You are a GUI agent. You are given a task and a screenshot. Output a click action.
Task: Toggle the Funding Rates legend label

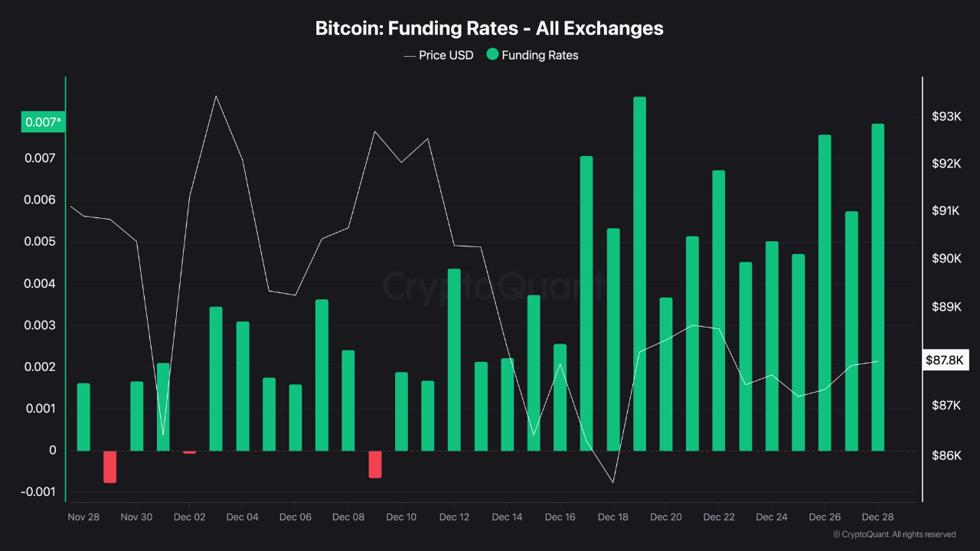540,55
